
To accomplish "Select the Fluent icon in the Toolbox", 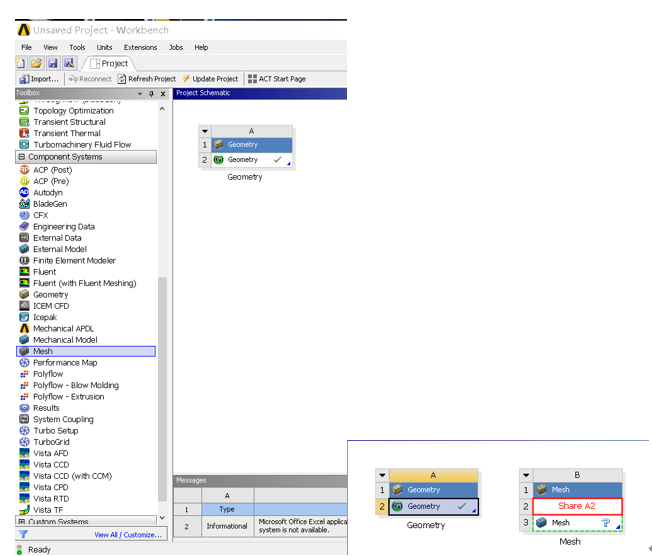I will pos(24,272).
